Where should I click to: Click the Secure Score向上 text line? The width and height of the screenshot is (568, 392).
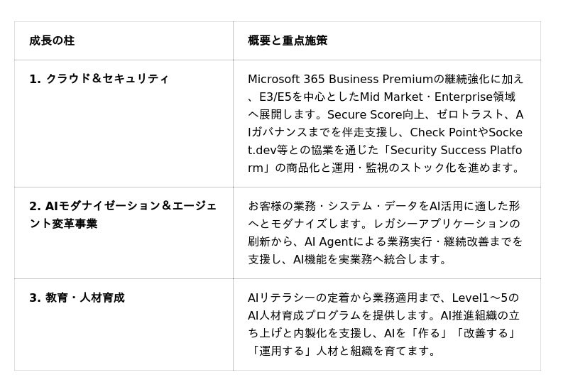point(386,114)
